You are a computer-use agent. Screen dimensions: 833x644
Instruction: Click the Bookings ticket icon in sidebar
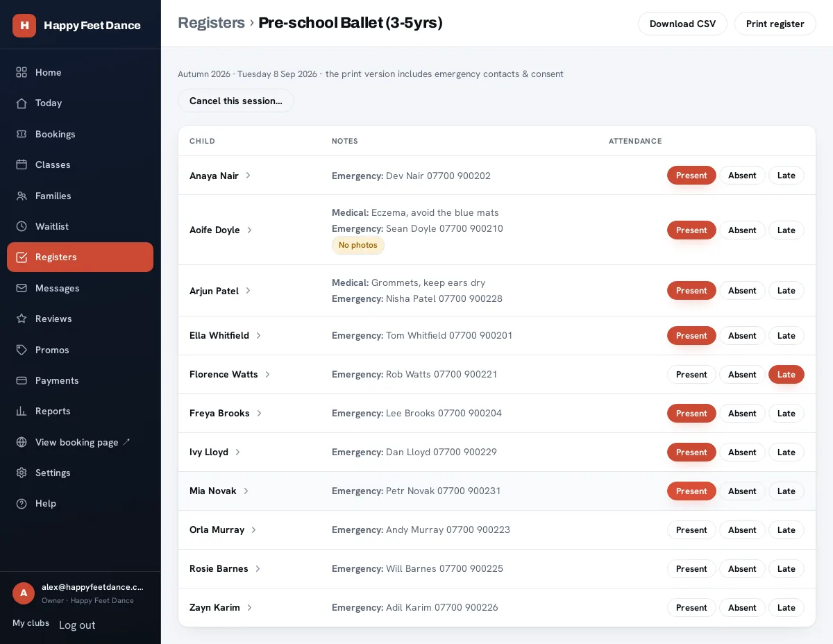(x=22, y=134)
